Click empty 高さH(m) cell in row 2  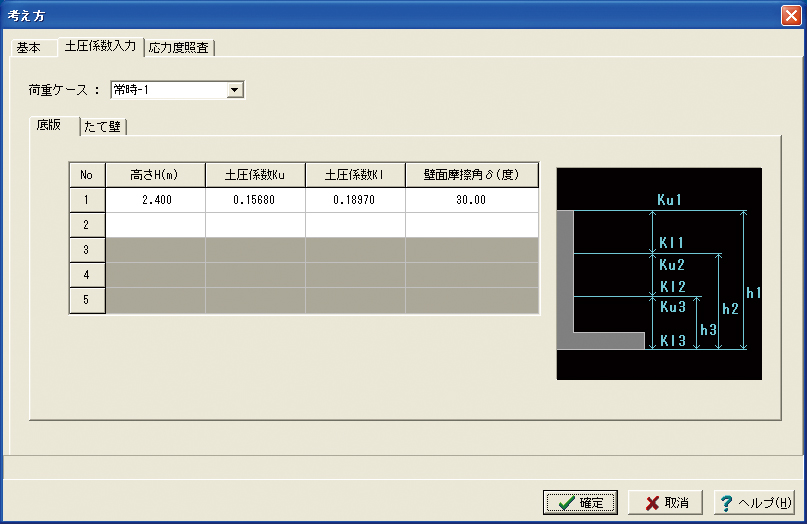[x=155, y=225]
